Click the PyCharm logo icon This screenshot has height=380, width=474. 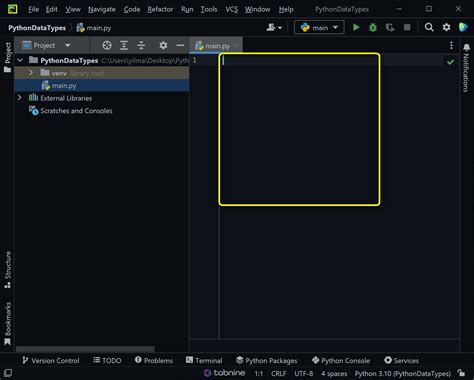click(x=13, y=9)
